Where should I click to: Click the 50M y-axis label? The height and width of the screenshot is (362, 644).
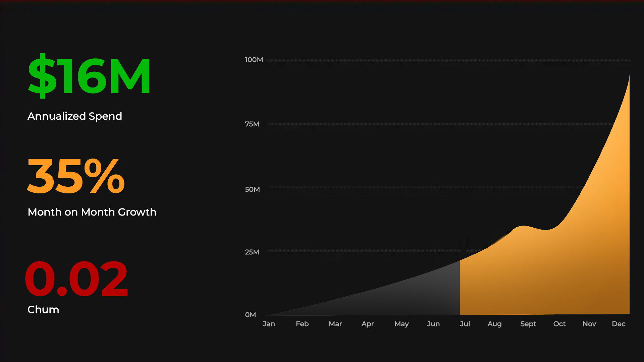252,190
